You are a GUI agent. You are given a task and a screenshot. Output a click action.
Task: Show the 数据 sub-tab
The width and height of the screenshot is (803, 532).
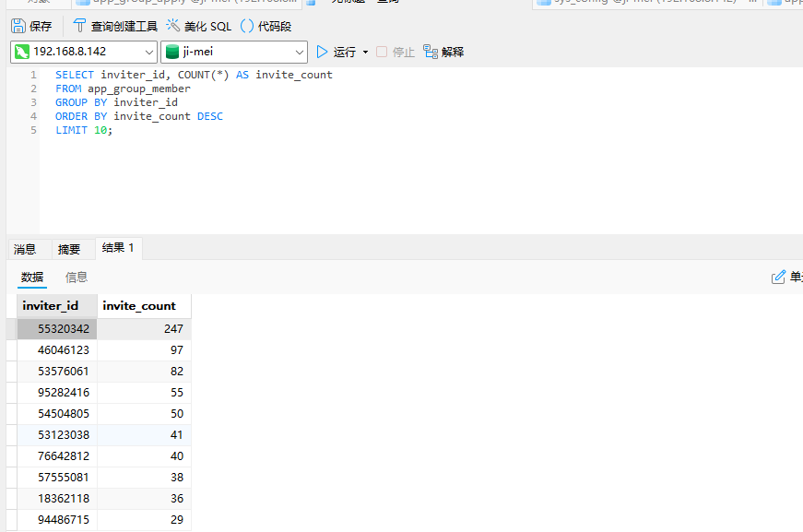coord(32,278)
